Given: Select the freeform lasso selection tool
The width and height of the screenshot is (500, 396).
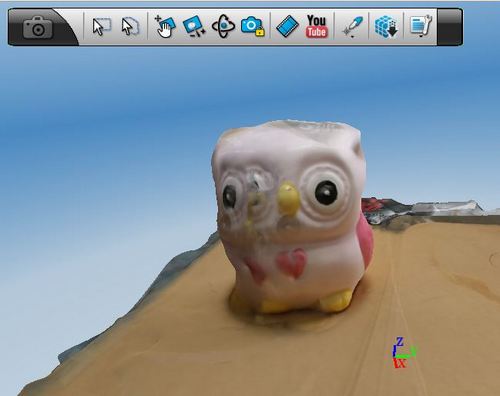Looking at the screenshot, I should (x=130, y=27).
